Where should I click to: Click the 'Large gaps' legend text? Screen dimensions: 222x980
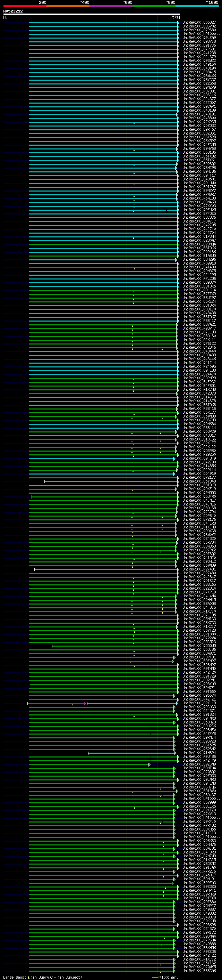tap(15, 977)
